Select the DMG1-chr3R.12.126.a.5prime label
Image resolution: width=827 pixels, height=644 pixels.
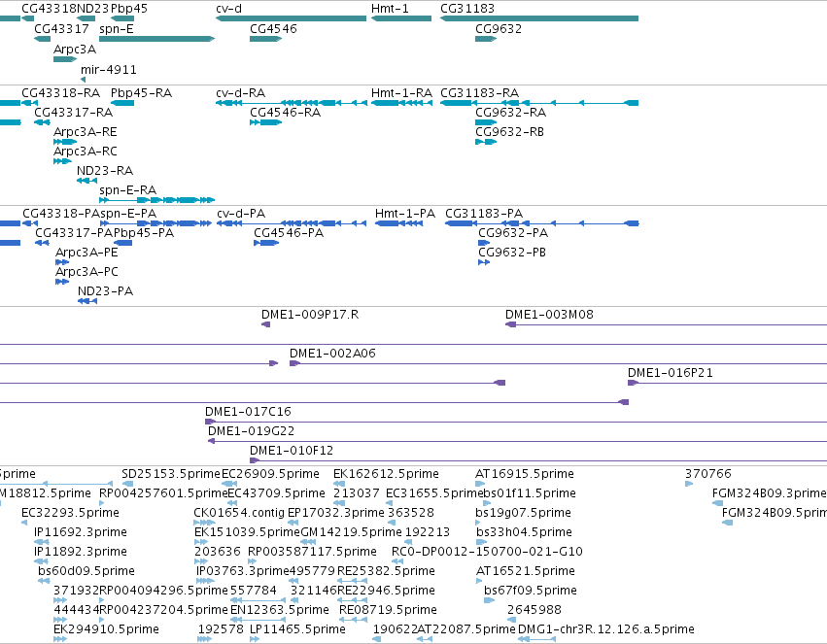coord(606,629)
